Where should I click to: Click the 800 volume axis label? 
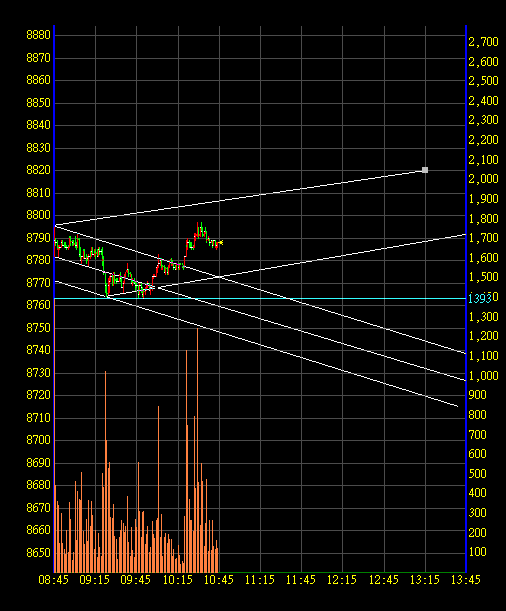click(x=477, y=415)
